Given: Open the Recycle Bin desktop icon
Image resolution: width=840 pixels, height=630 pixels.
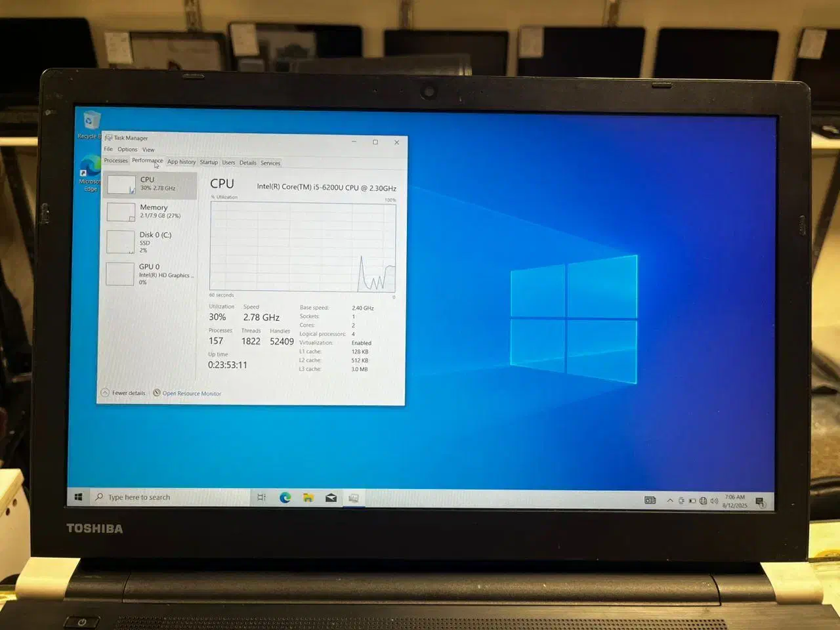Looking at the screenshot, I should [x=90, y=125].
